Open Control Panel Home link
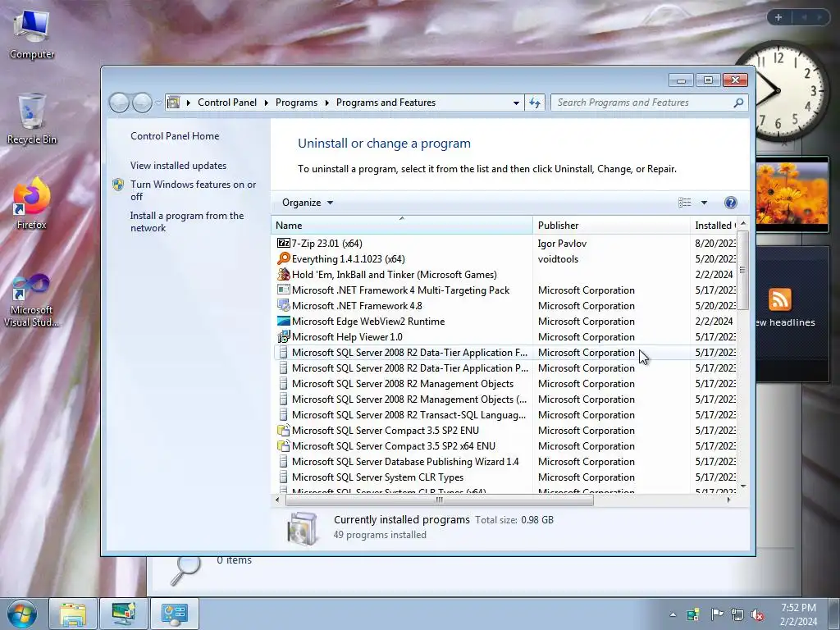 (x=175, y=136)
